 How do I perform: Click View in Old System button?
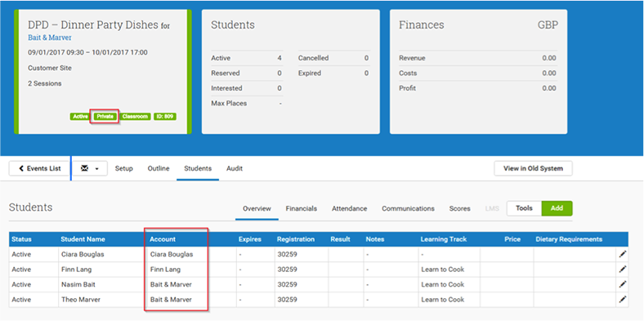point(533,168)
